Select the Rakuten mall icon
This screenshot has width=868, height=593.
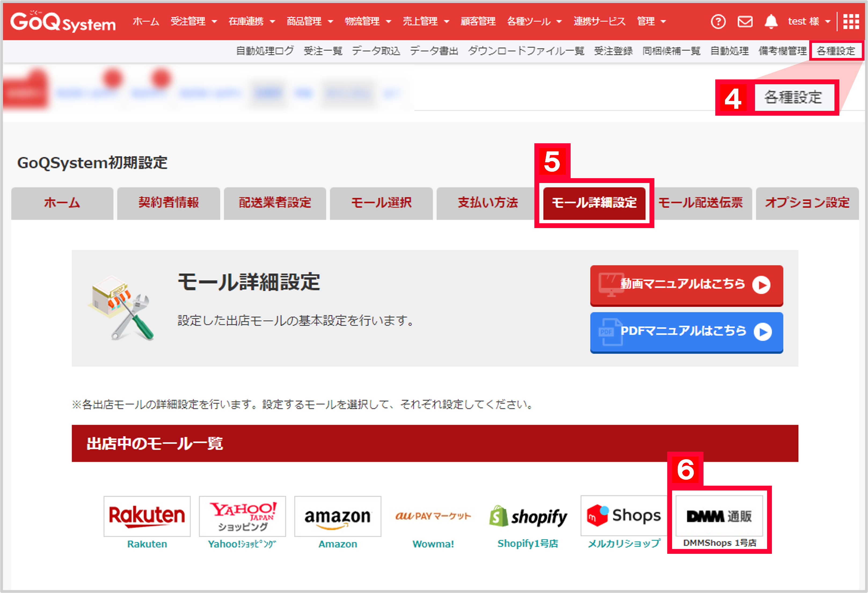147,517
